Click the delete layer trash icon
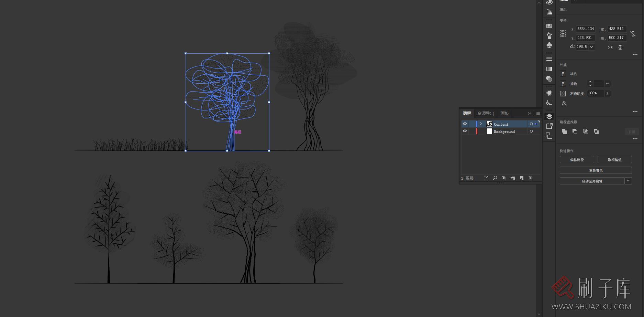This screenshot has height=317, width=644. pyautogui.click(x=530, y=178)
